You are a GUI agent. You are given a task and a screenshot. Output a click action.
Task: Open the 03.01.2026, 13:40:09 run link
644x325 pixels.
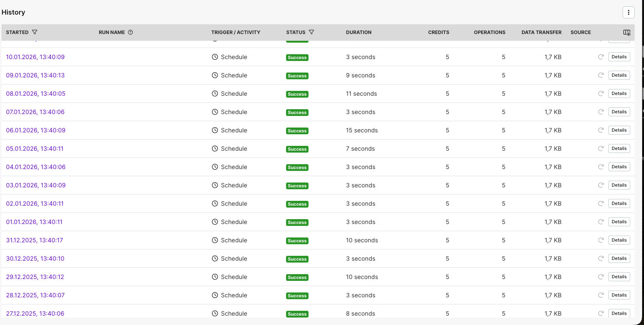(x=36, y=185)
